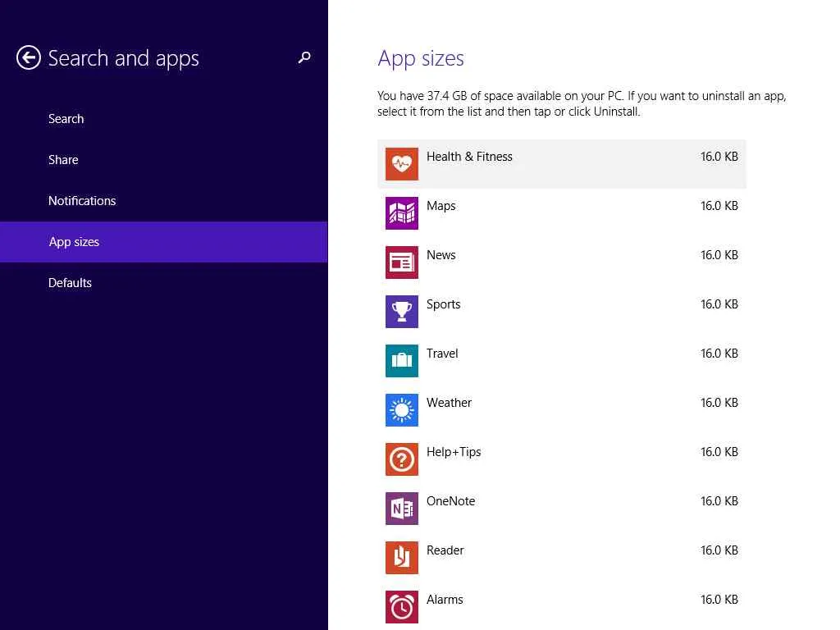
Task: Click the 16.0 KB size for Travel
Action: 719,354
